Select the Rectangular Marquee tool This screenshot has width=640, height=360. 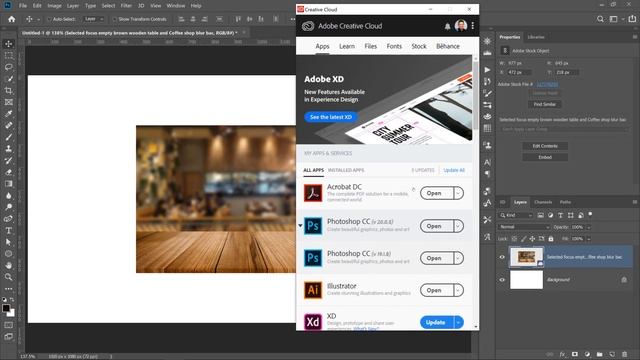pos(9,56)
